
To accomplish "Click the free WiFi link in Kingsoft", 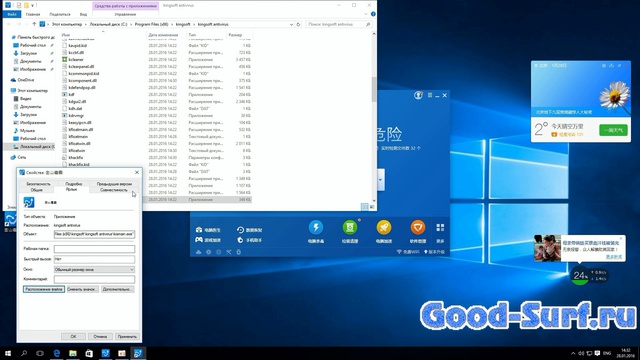I will (408, 252).
